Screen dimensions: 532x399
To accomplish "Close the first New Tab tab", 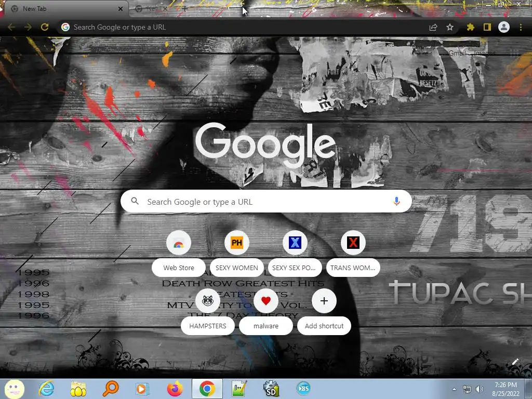I will pos(121,9).
